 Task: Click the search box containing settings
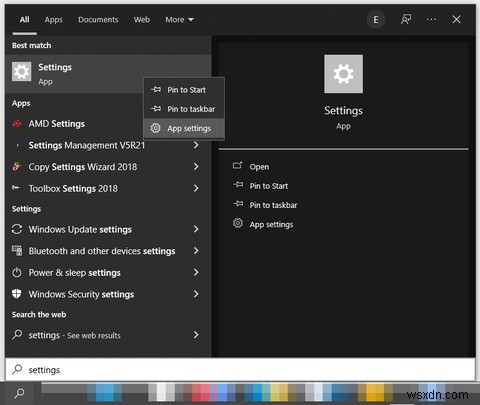coord(240,369)
